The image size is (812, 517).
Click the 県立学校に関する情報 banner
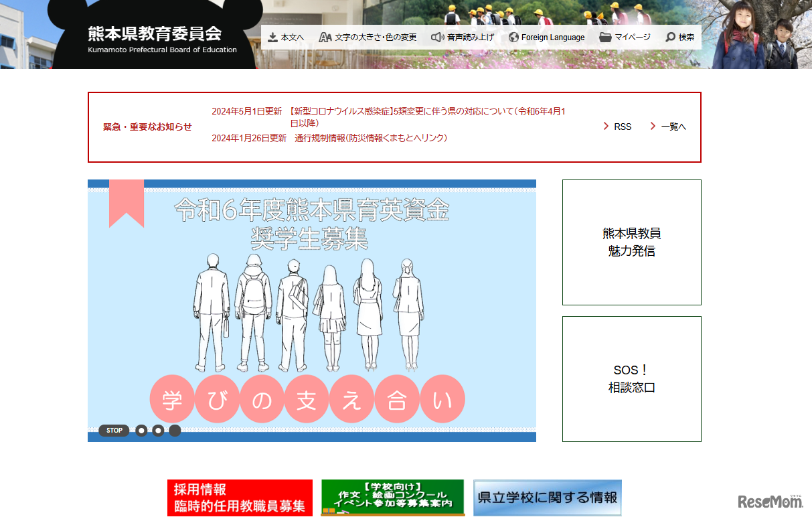click(x=547, y=497)
